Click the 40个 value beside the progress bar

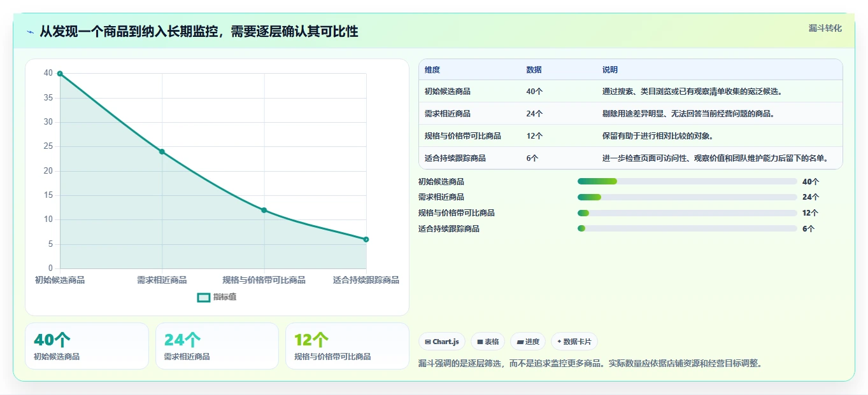point(811,181)
